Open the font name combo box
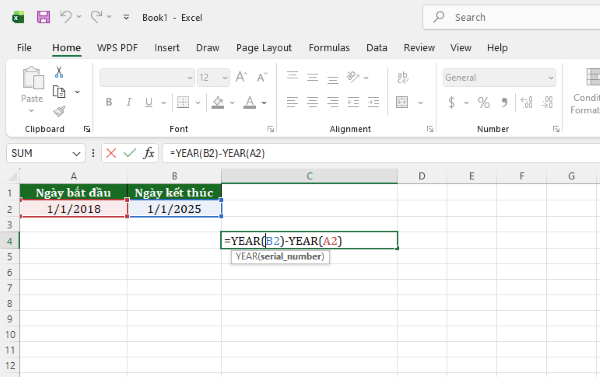The height and width of the screenshot is (377, 600). tap(147, 78)
